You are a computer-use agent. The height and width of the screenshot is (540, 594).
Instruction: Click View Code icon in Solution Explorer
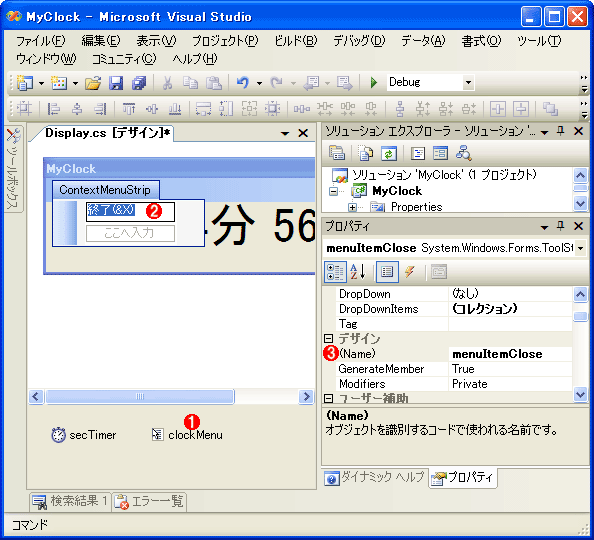click(417, 153)
